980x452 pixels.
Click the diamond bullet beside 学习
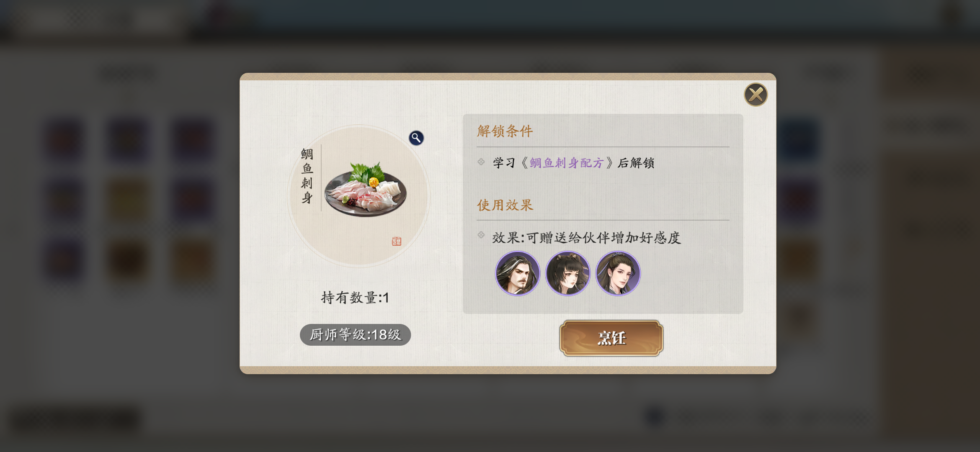pos(481,162)
